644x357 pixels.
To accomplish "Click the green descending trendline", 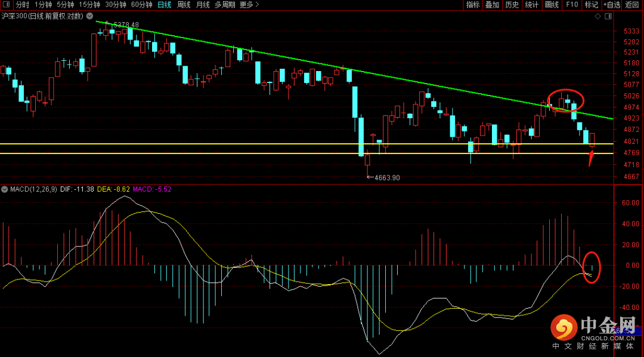I will pos(358,71).
